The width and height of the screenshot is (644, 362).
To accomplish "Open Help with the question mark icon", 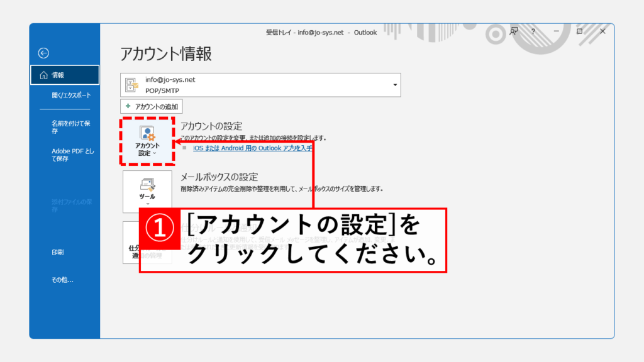I will [x=535, y=31].
